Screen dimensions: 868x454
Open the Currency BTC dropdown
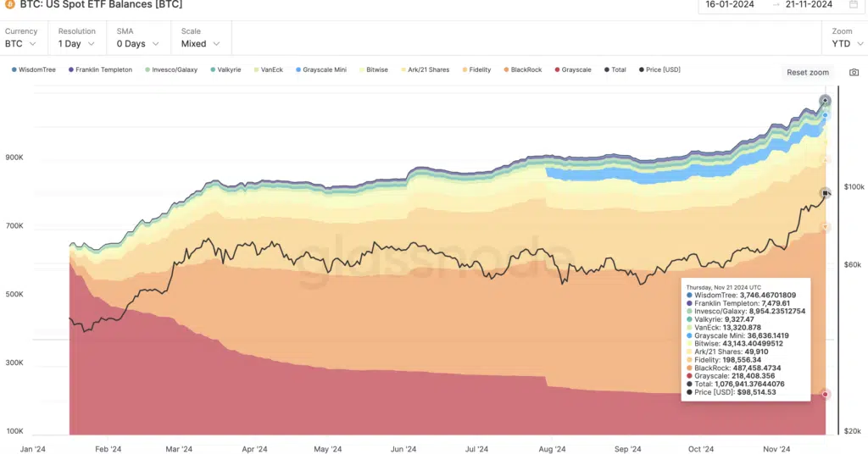20,43
